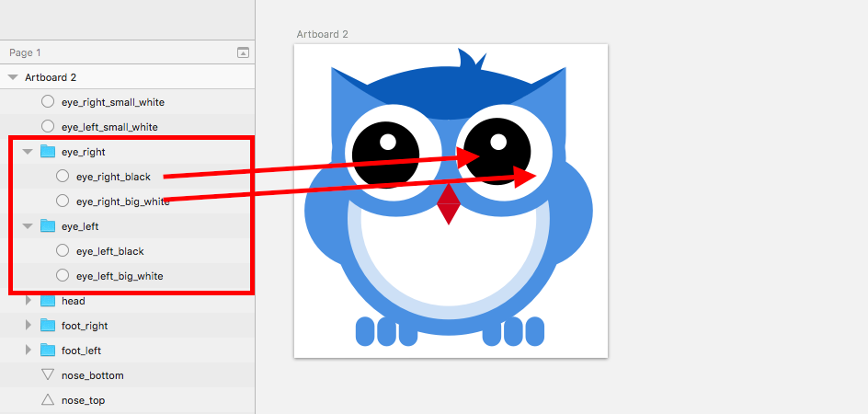Click the owl's red beak on canvas
This screenshot has height=414, width=868.
point(449,204)
